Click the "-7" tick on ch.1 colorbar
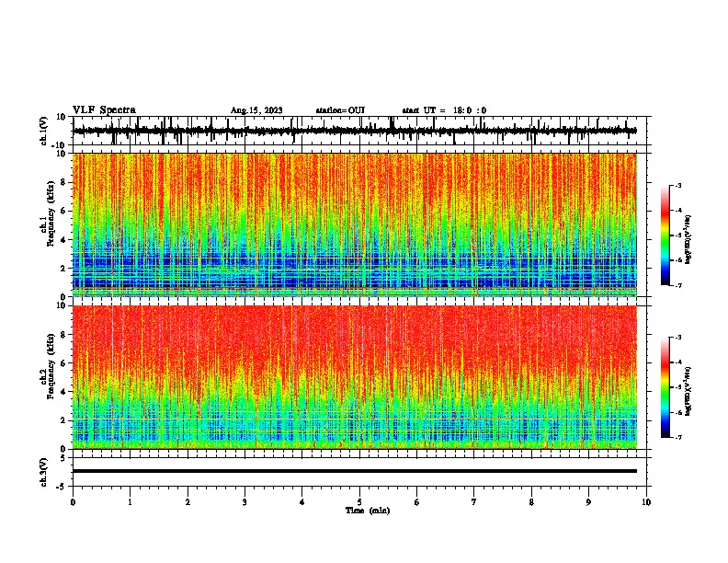728x563 pixels. tap(677, 285)
